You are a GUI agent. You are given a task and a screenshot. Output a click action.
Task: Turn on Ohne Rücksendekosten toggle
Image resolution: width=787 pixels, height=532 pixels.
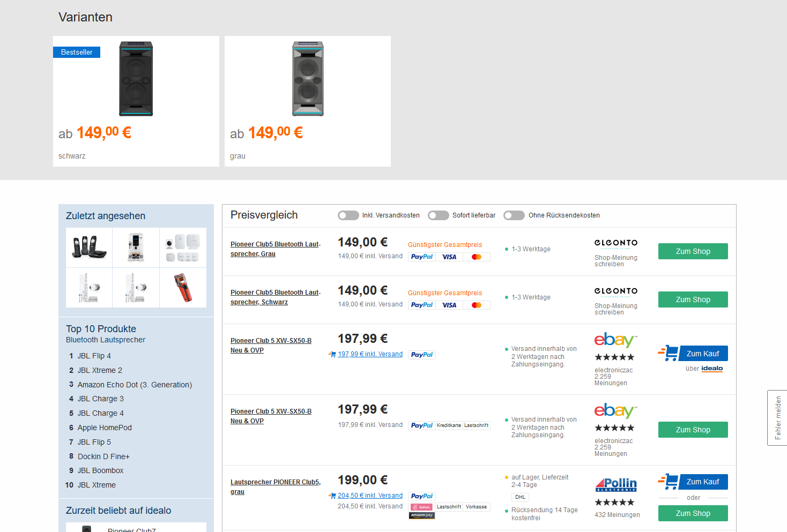514,215
